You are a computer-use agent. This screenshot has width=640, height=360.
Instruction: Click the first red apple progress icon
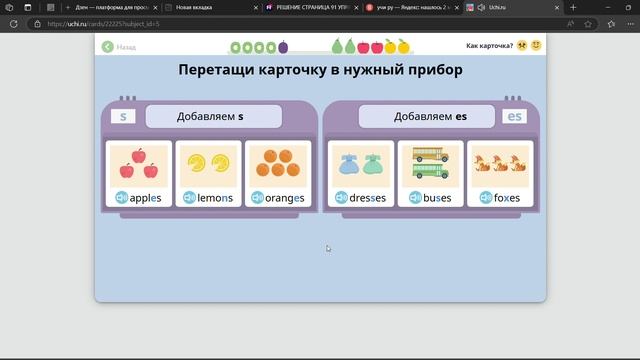tap(363, 47)
